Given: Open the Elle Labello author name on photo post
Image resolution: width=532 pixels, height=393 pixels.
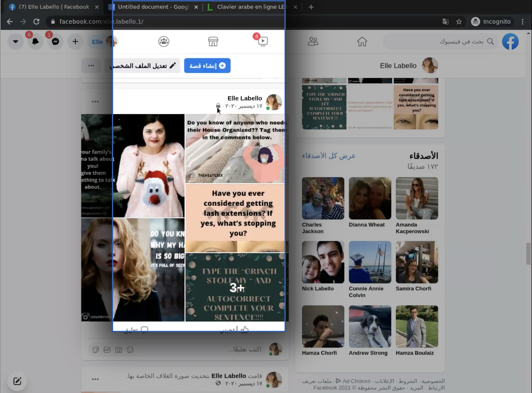Looking at the screenshot, I should point(245,98).
